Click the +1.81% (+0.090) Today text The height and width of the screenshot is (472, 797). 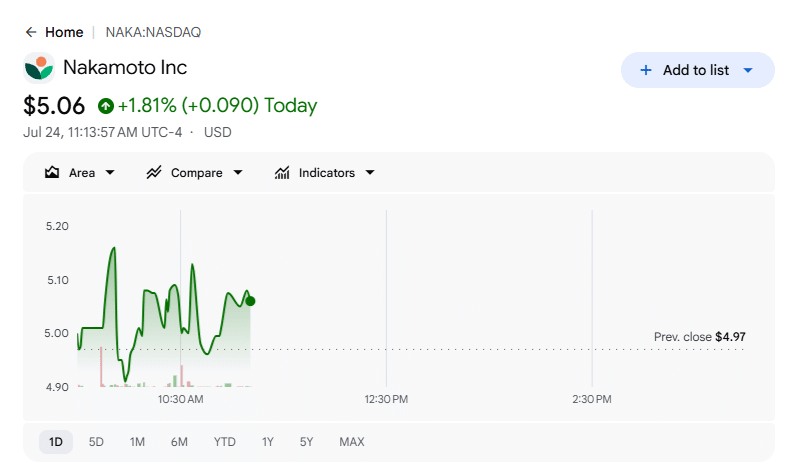[x=218, y=106]
